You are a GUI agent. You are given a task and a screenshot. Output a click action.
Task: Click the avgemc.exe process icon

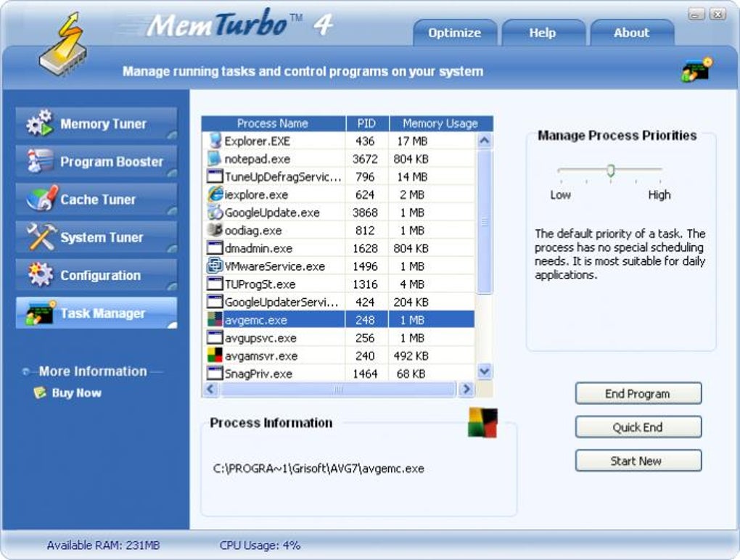point(215,320)
